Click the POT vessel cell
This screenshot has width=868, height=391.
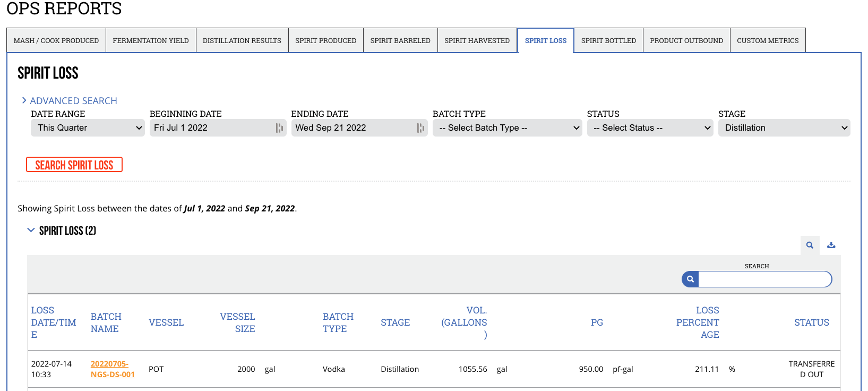pyautogui.click(x=156, y=369)
